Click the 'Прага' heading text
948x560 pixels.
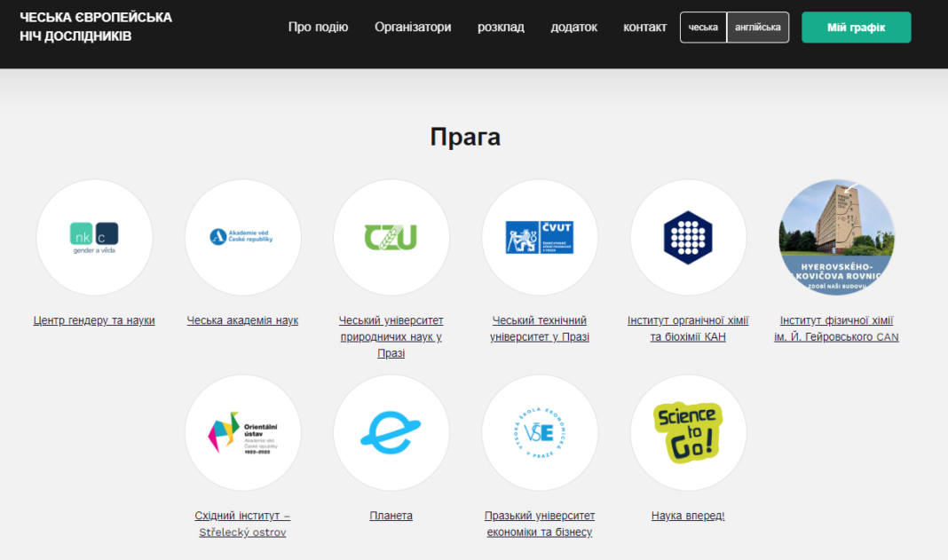click(x=465, y=137)
